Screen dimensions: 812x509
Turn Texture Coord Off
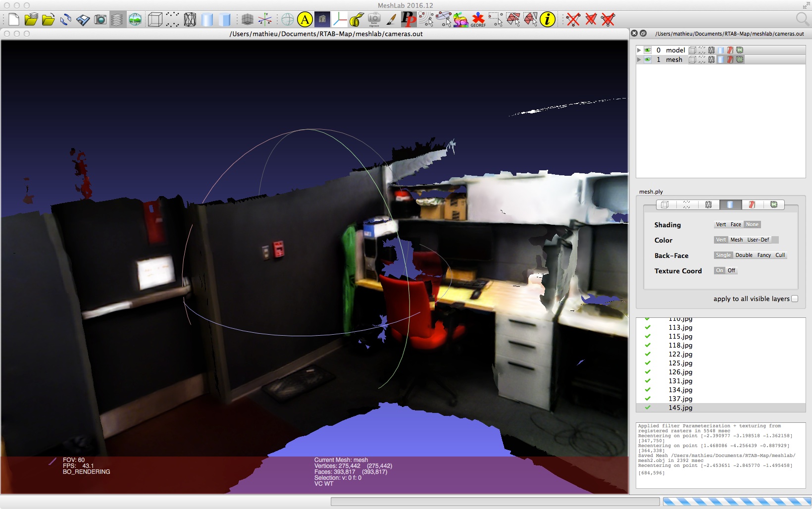[731, 270]
